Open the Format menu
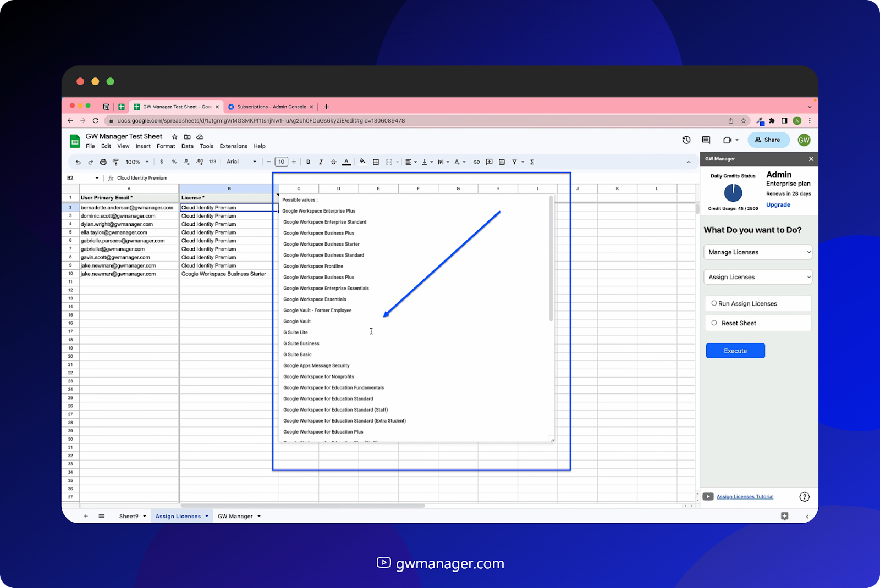 pos(166,146)
